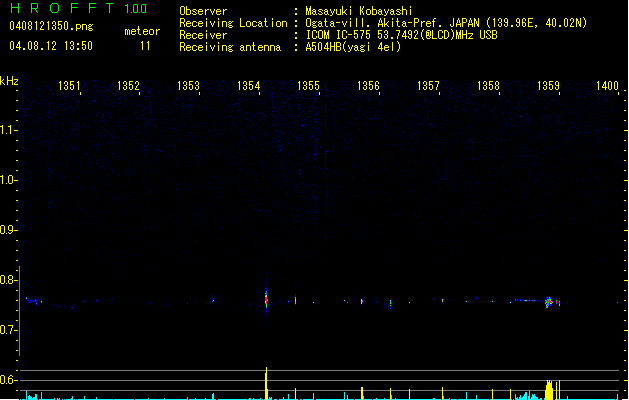
Task: Select the file name 0408121350.png
Action: tap(51, 26)
